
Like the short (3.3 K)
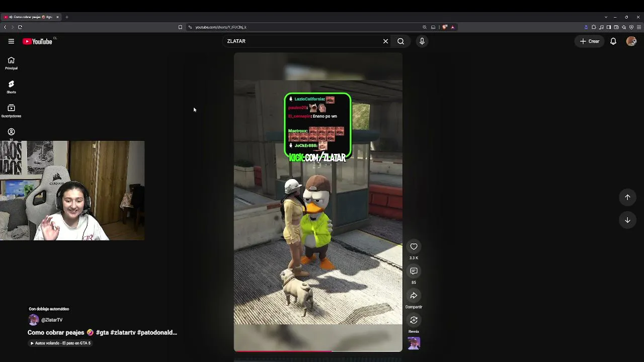(x=414, y=246)
